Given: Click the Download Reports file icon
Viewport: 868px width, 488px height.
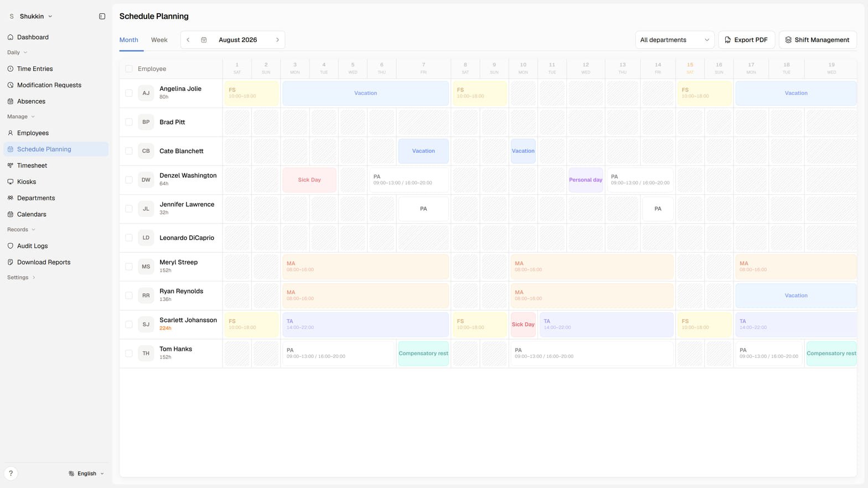Looking at the screenshot, I should (x=11, y=262).
